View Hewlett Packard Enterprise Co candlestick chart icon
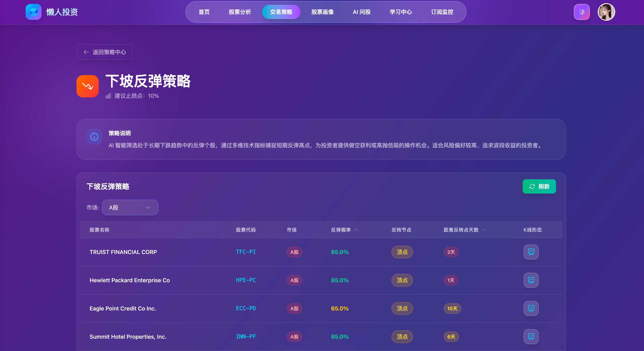This screenshot has width=644, height=351. [x=531, y=280]
